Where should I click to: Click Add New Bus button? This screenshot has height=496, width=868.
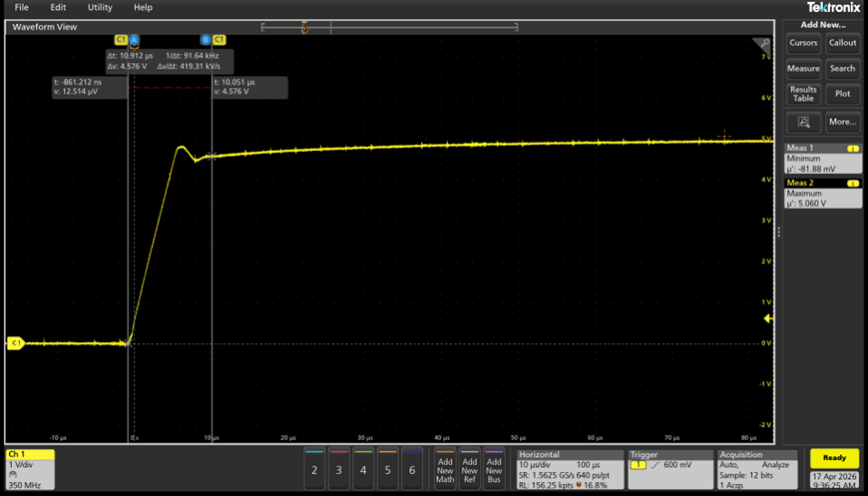pyautogui.click(x=494, y=469)
